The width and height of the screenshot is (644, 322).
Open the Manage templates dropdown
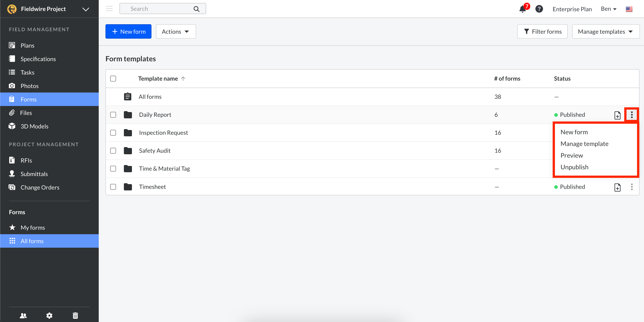pos(605,31)
